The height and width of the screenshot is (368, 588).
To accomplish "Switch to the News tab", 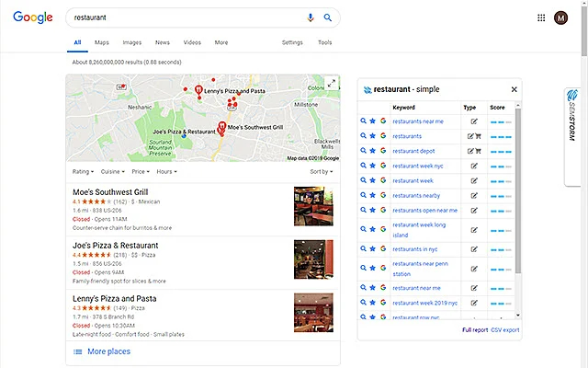I will click(163, 42).
